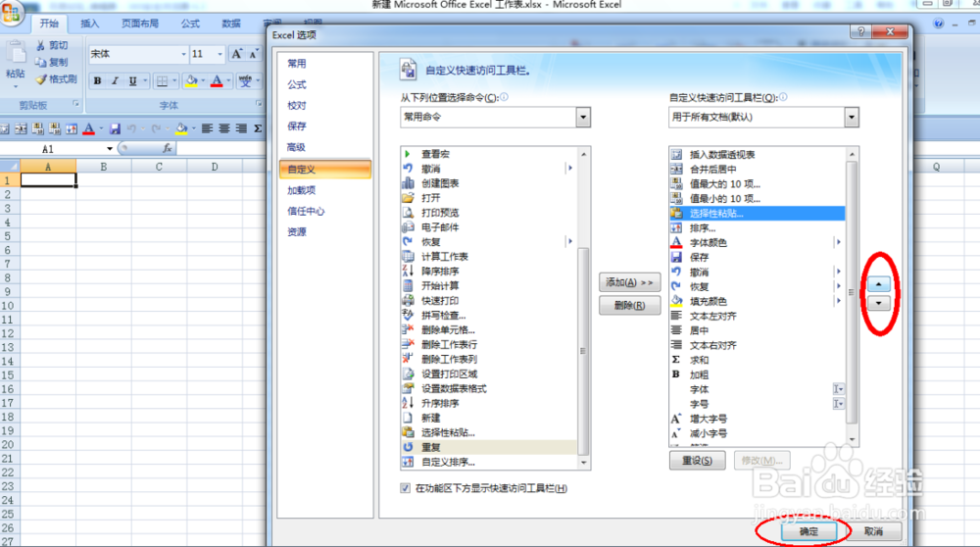This screenshot has width=980, height=547.
Task: Click the ribbon font color A swatch
Action: coord(217,80)
